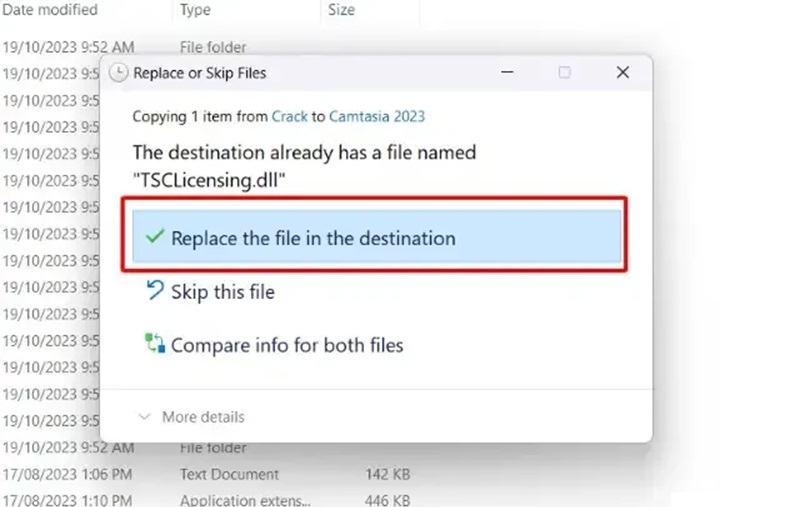Open the Crack source folder link
This screenshot has height=507, width=800.
[x=290, y=116]
